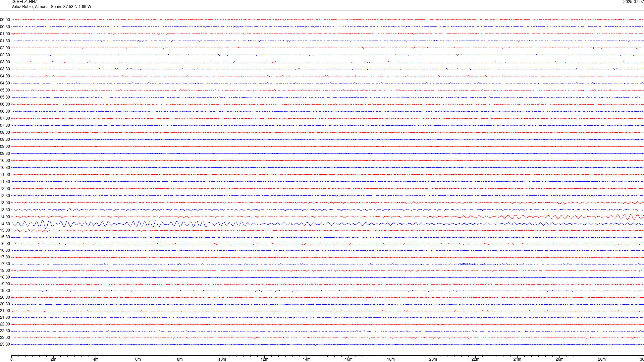Click the station code IG.VELZ..HHZ
The width and height of the screenshot is (644, 362).
tap(24, 2)
